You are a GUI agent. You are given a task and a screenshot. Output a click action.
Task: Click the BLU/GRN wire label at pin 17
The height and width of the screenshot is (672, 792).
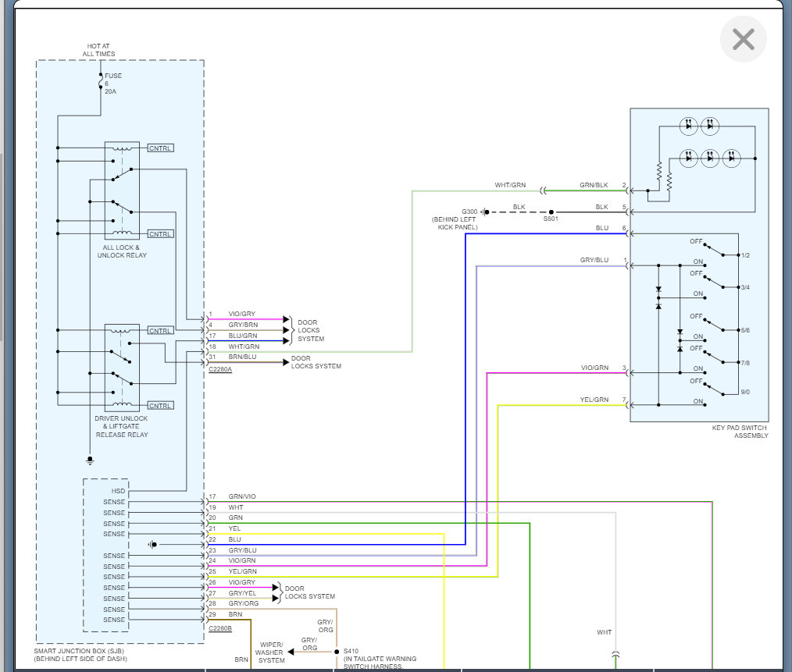(x=242, y=336)
